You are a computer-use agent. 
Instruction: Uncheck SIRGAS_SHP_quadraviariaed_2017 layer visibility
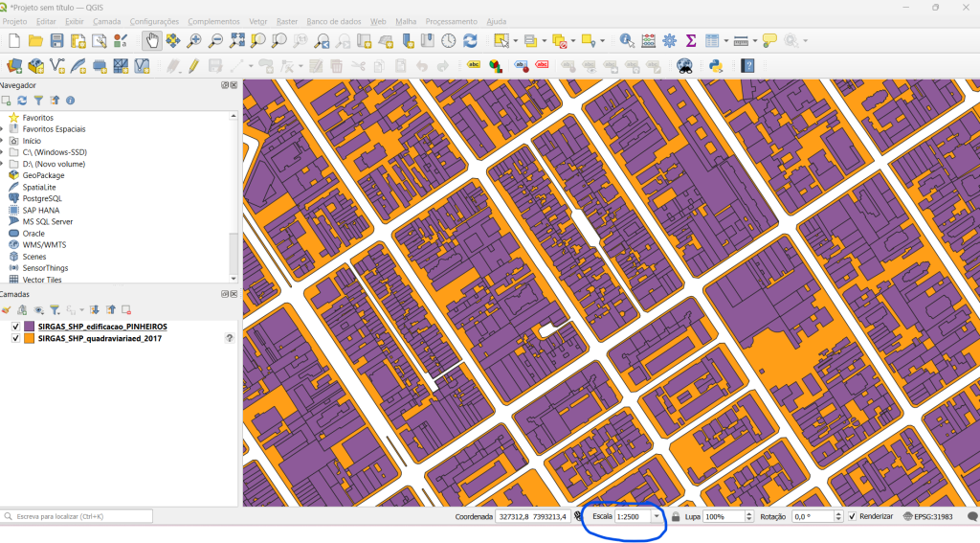pos(15,338)
